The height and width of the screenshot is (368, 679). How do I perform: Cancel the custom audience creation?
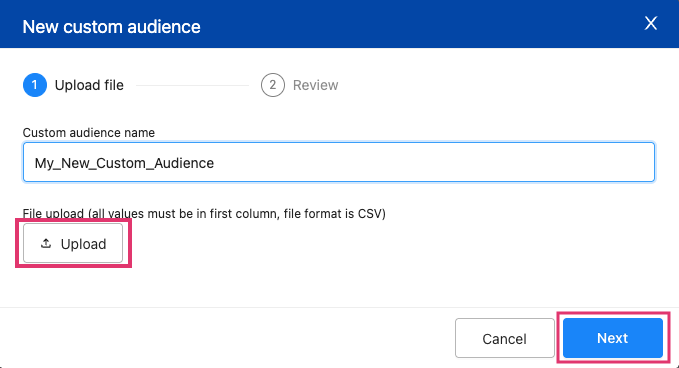pos(504,338)
